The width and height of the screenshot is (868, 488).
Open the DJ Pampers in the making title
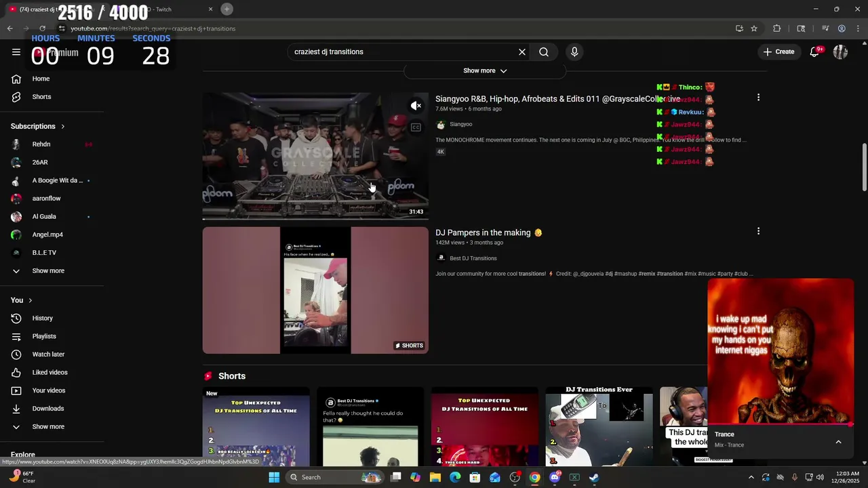[489, 232]
